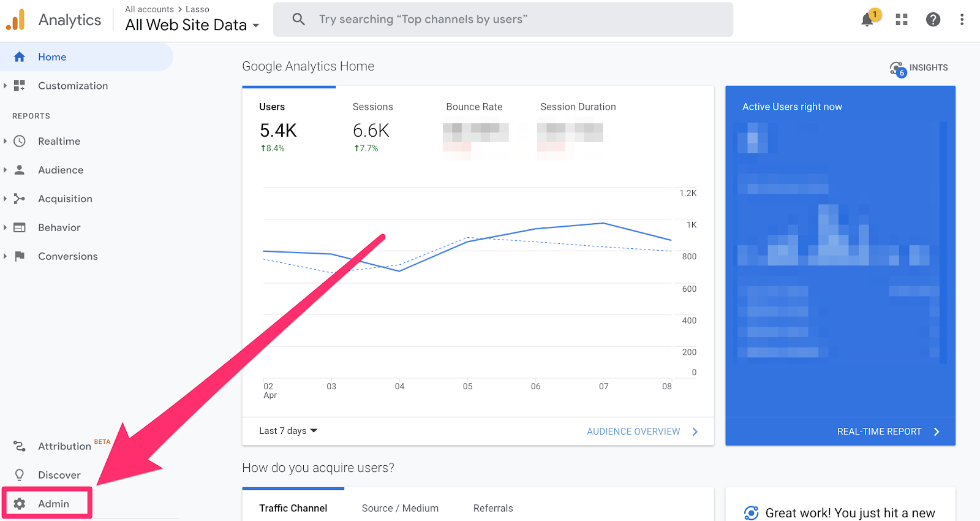This screenshot has width=980, height=521.
Task: Open the AUDIENCE OVERVIEW link
Action: pyautogui.click(x=633, y=432)
